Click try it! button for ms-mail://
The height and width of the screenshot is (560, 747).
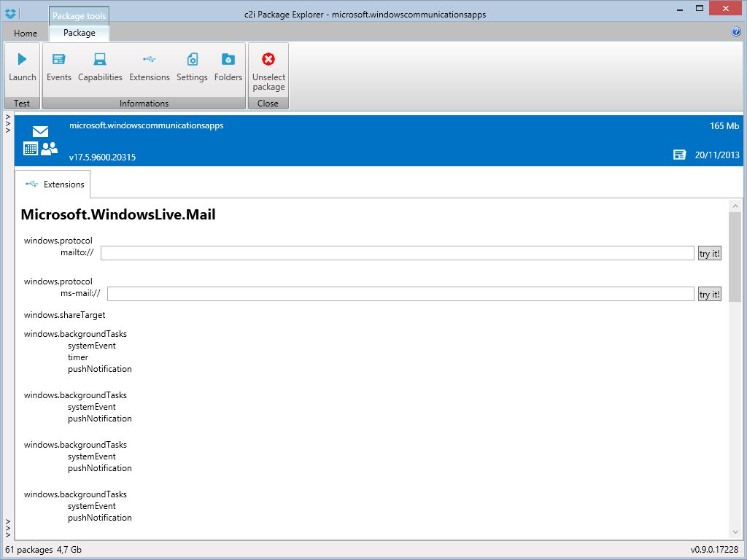click(x=709, y=295)
